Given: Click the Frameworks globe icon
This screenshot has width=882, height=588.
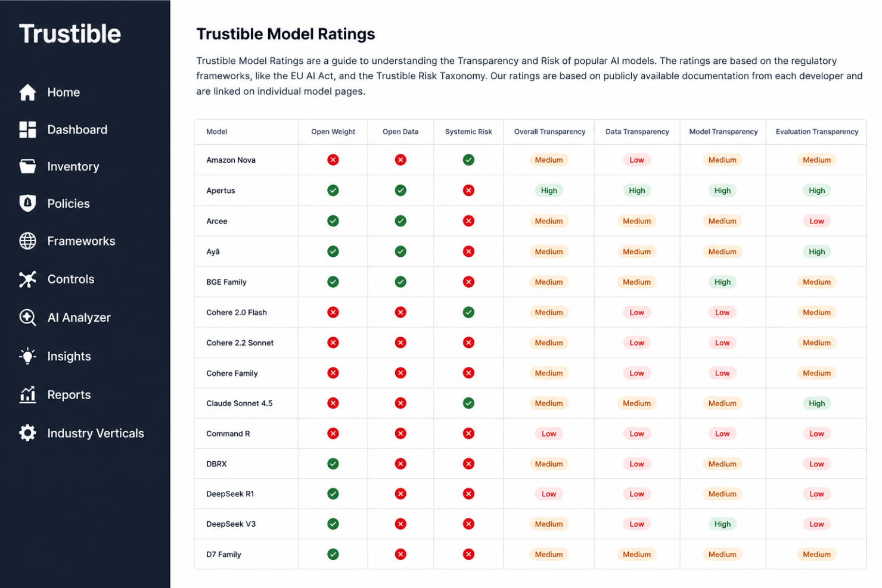Looking at the screenshot, I should tap(27, 241).
